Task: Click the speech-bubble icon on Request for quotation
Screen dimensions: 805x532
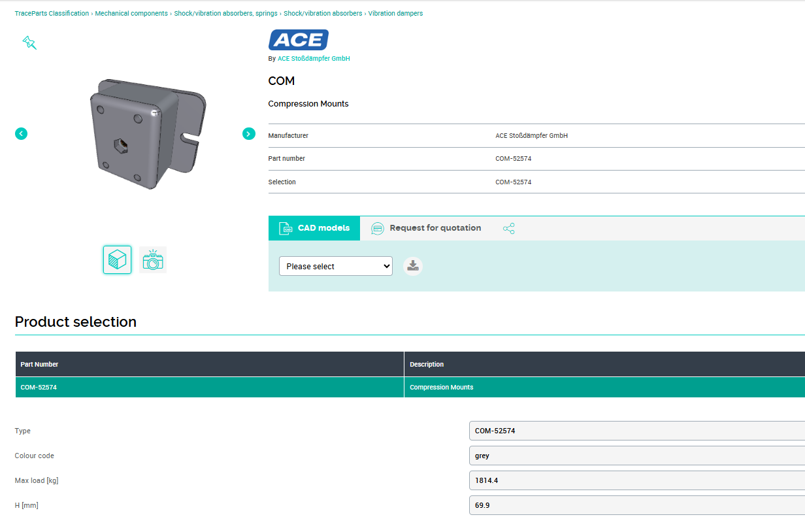Action: pyautogui.click(x=378, y=228)
